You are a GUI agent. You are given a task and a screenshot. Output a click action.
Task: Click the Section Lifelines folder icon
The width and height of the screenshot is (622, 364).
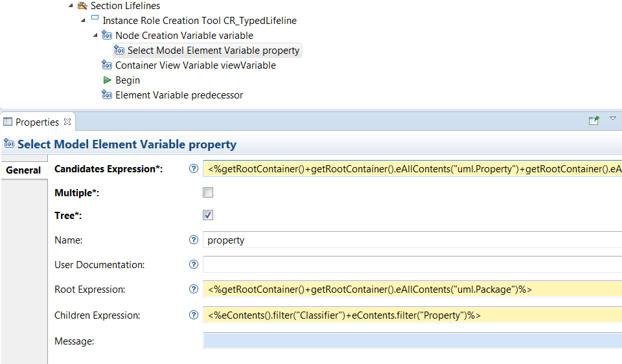point(82,6)
